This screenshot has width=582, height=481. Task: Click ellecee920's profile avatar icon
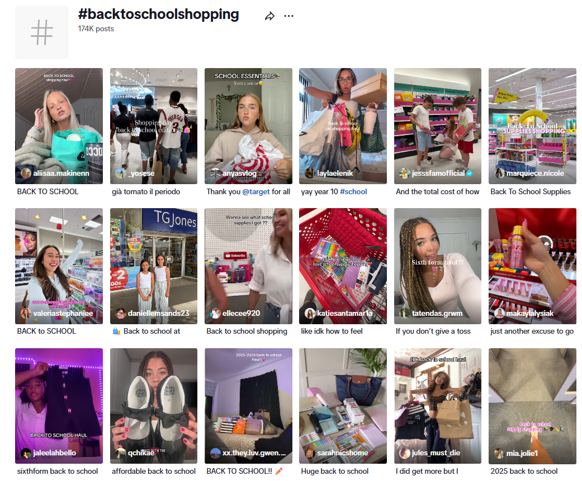point(215,313)
